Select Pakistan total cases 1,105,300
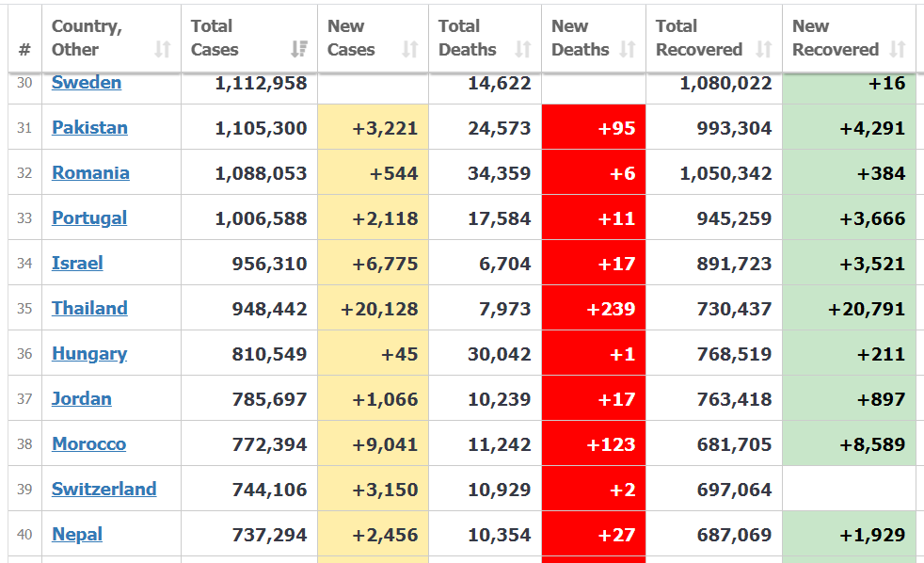Image resolution: width=924 pixels, height=563 pixels. tap(261, 128)
